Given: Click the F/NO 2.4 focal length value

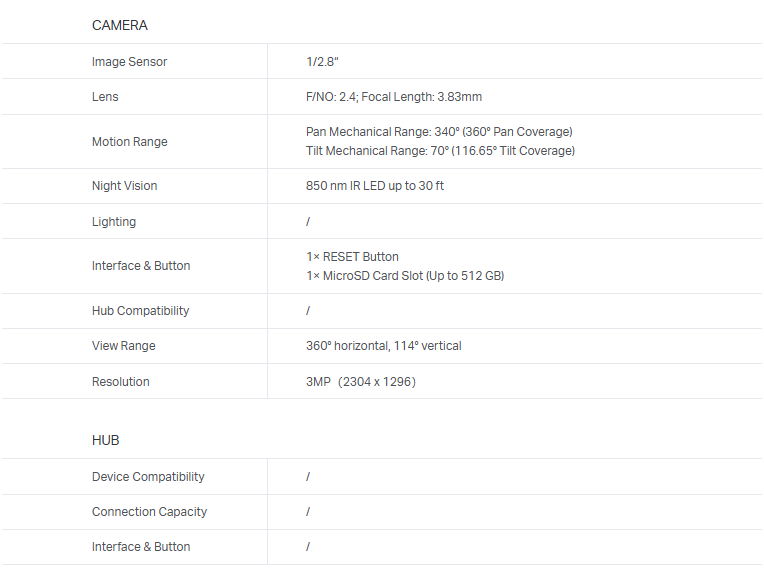Looking at the screenshot, I should 394,97.
